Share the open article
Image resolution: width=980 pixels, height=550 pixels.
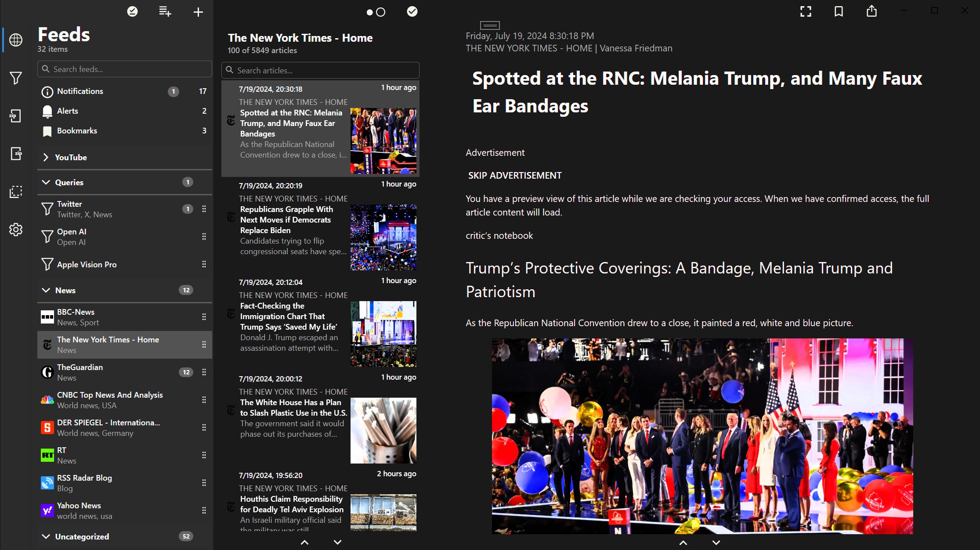click(872, 11)
